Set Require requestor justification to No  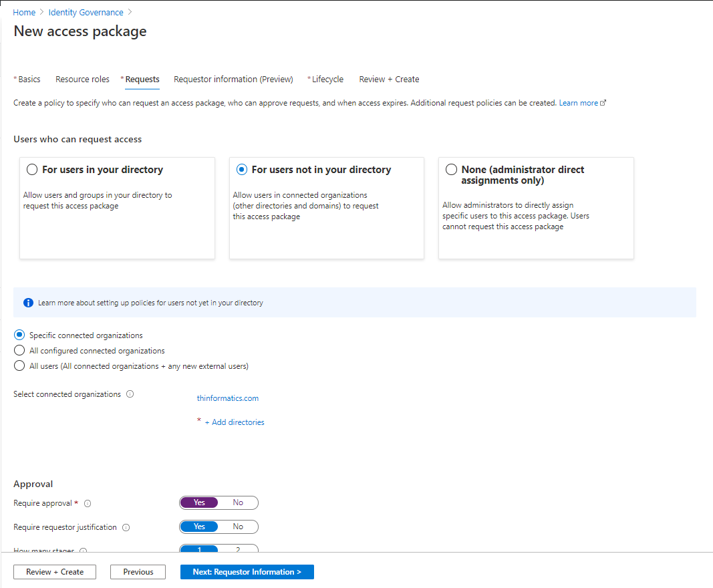[x=238, y=527]
